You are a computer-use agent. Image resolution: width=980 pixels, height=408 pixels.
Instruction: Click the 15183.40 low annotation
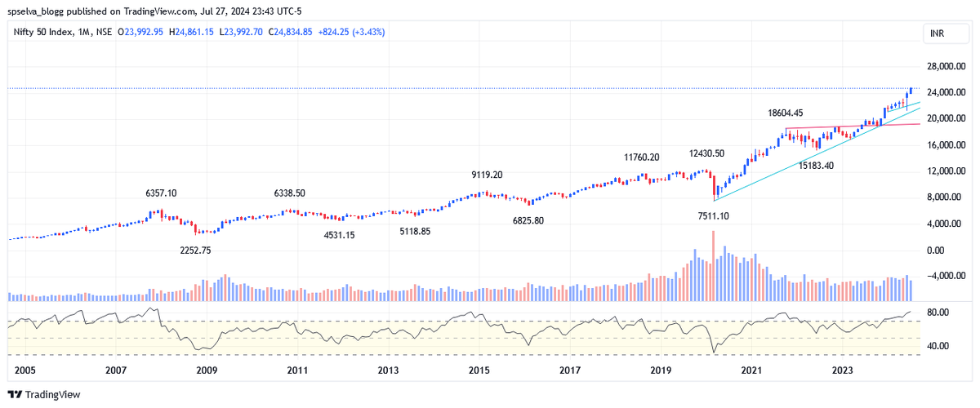point(816,165)
